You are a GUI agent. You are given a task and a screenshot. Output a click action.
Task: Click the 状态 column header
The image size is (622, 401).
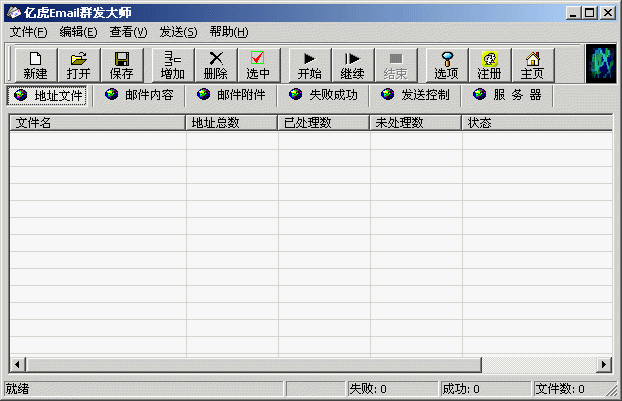(x=537, y=123)
